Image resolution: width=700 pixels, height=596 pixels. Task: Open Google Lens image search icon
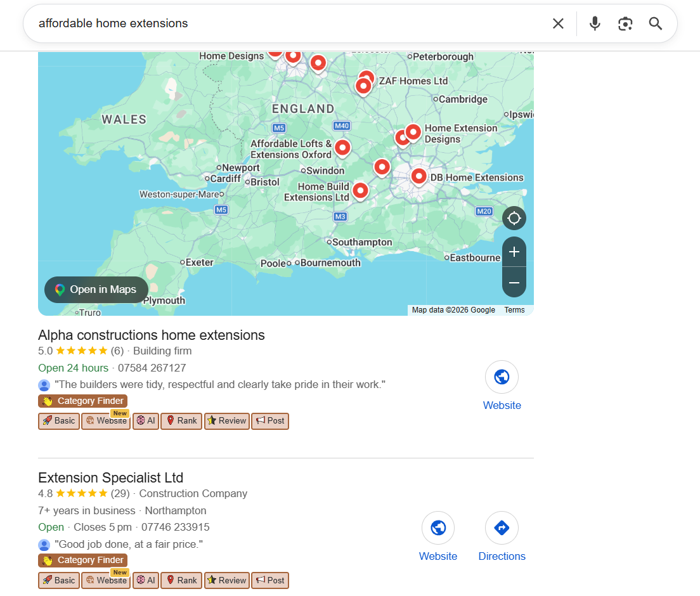point(625,23)
